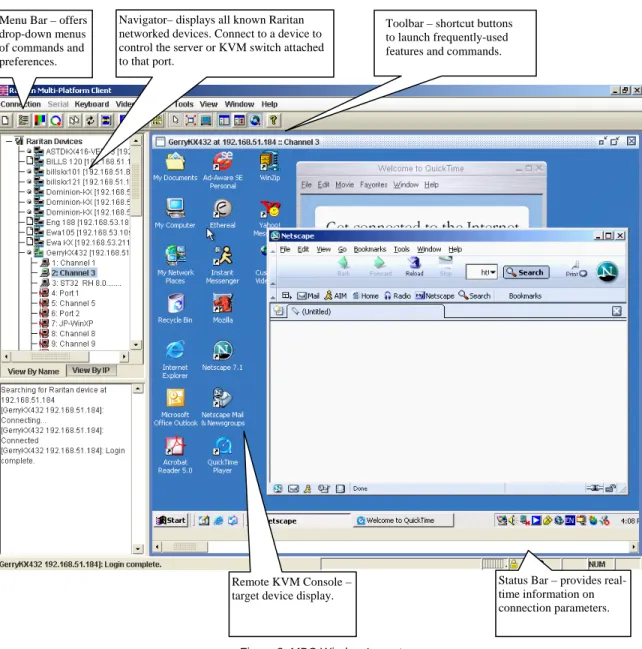The image size is (642, 649).
Task: Click the yellow question mark About icon
Action: [273, 120]
